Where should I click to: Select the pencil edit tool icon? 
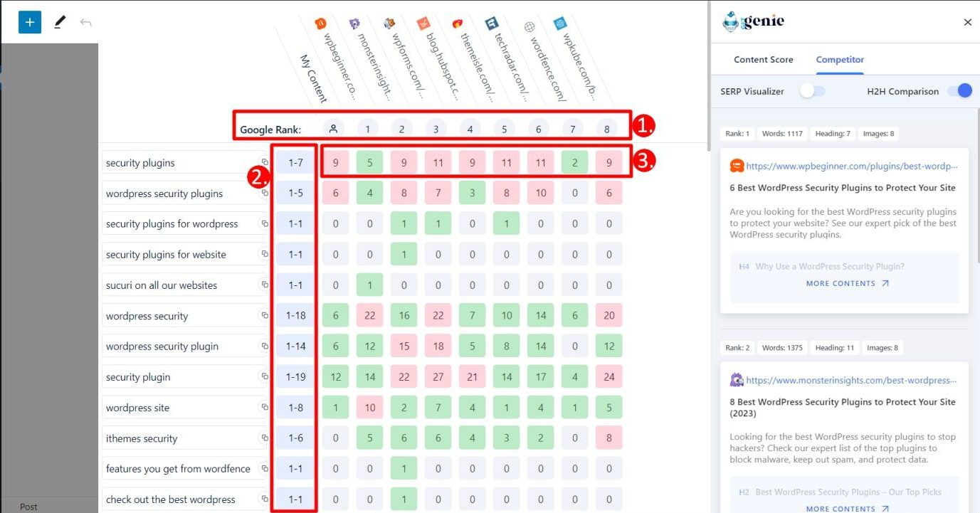point(60,21)
